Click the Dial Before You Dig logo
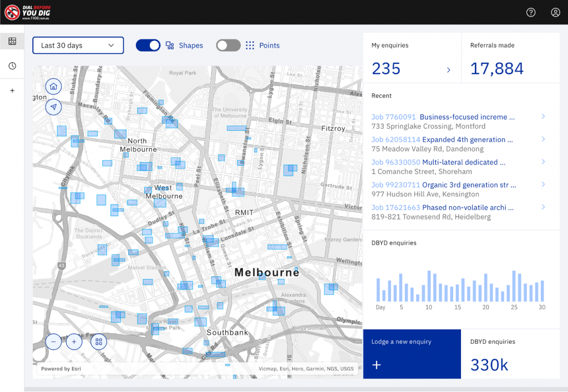568x392 pixels. coord(31,12)
